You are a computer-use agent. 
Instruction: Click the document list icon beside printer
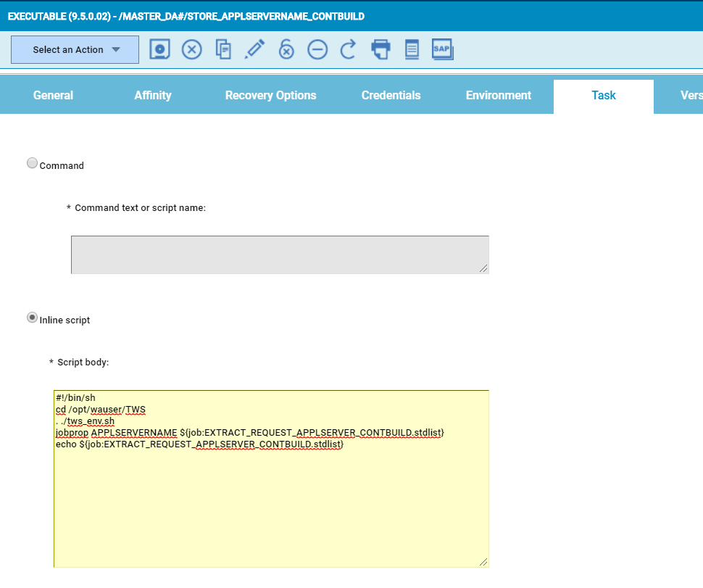point(412,49)
